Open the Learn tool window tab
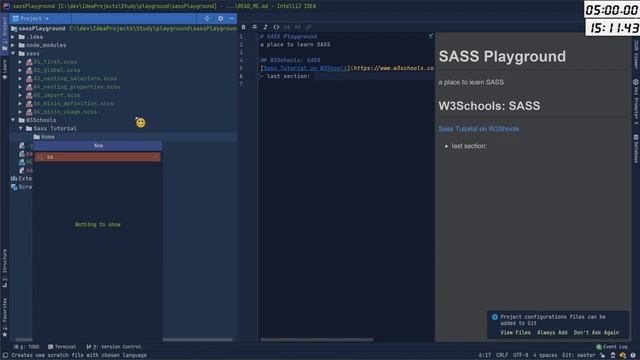 point(4,69)
